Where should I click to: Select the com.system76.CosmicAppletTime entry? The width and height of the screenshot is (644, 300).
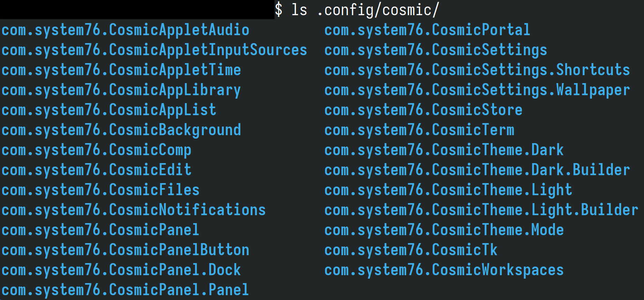click(121, 70)
